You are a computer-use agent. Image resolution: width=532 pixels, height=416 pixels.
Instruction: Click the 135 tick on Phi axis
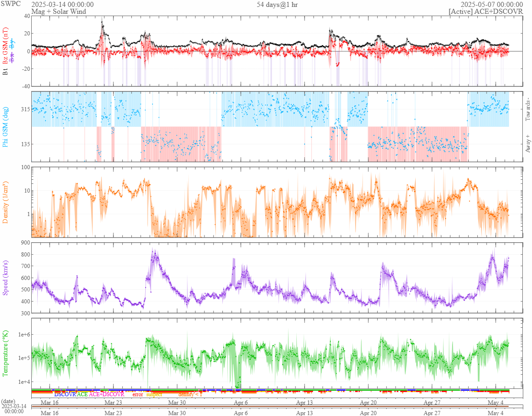25,144
